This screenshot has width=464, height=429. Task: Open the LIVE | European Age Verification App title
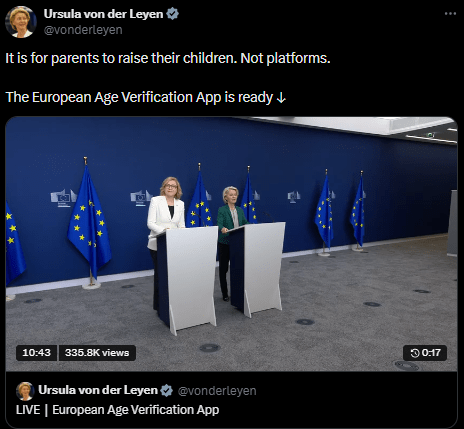(x=117, y=410)
